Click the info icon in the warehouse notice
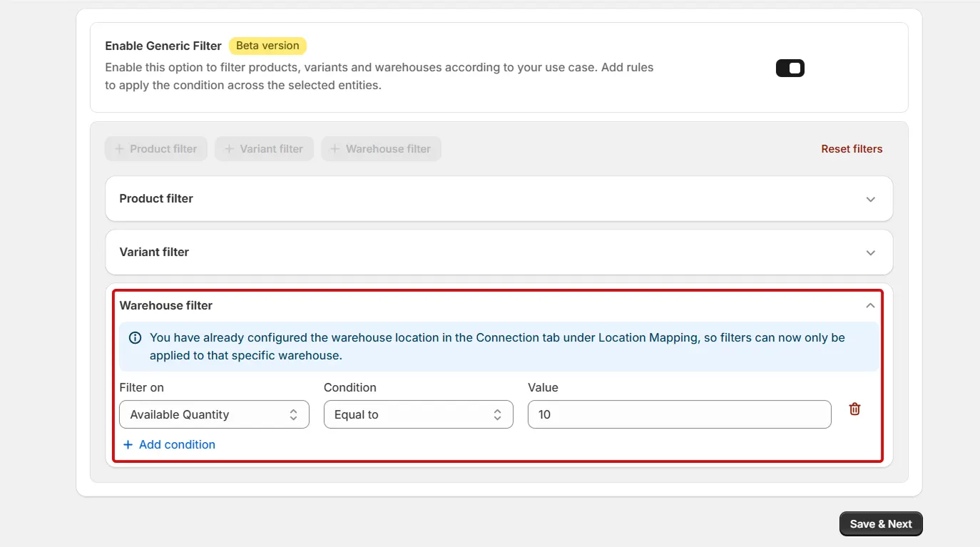The width and height of the screenshot is (980, 547). [x=135, y=338]
